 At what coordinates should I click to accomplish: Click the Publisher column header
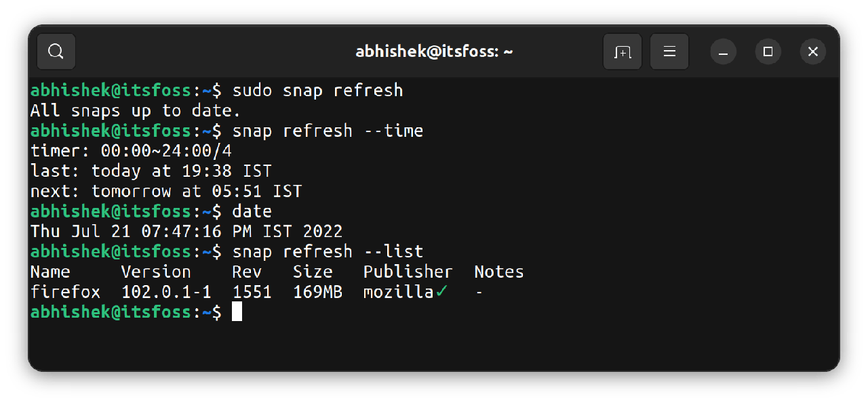(x=408, y=272)
